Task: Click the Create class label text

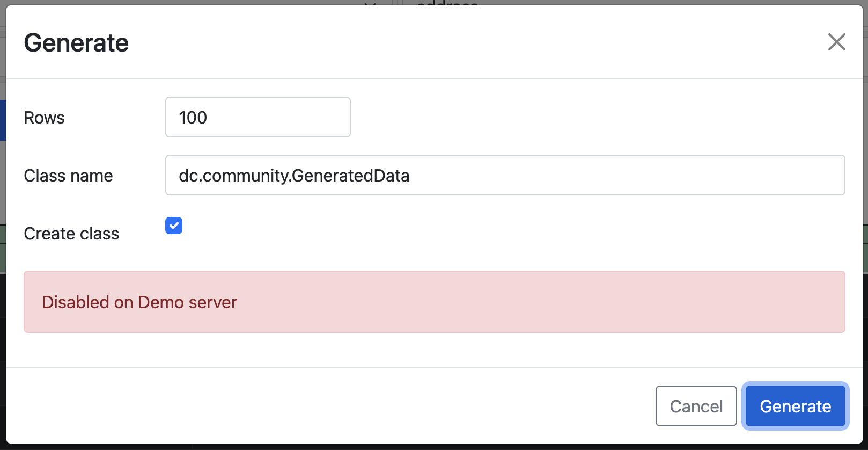Action: [71, 233]
